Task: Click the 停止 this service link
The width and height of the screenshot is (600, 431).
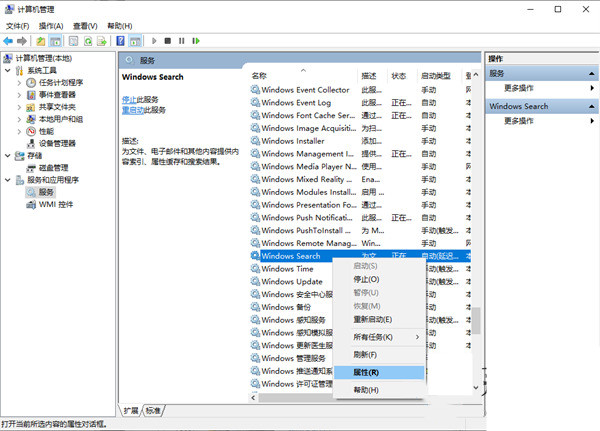Action: (x=129, y=100)
